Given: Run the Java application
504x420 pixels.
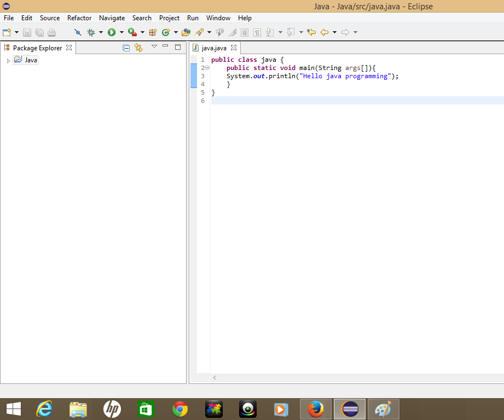Looking at the screenshot, I should pos(111,32).
